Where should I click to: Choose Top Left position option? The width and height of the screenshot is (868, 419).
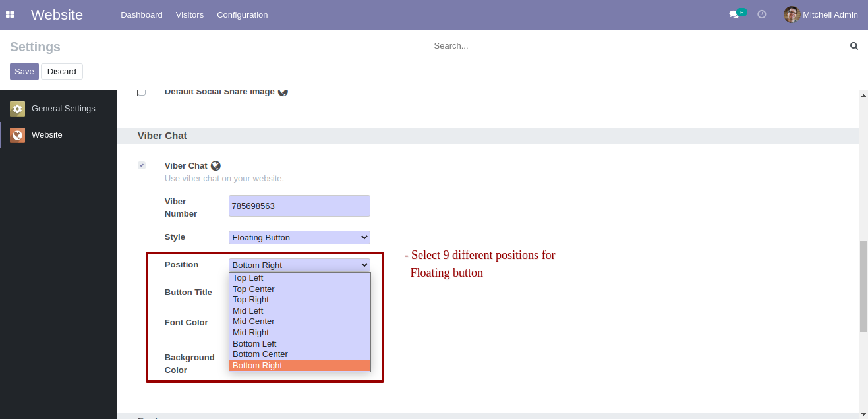[300, 278]
